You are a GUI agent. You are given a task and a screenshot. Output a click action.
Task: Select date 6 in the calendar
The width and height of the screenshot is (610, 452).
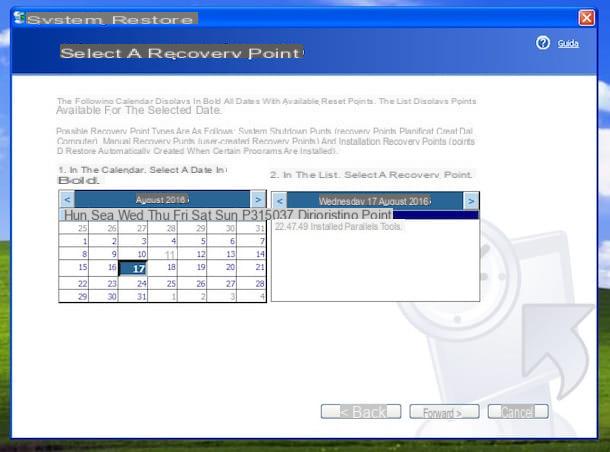[222, 241]
